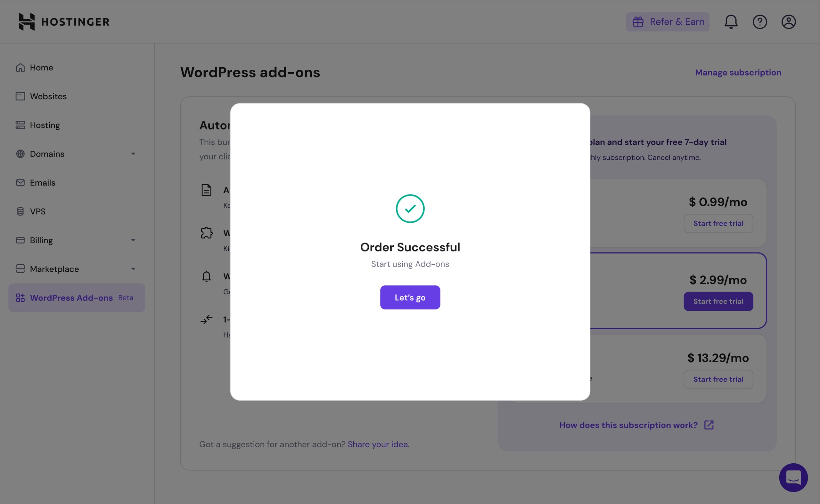This screenshot has width=820, height=504.
Task: Click the green success checkmark icon
Action: [410, 209]
